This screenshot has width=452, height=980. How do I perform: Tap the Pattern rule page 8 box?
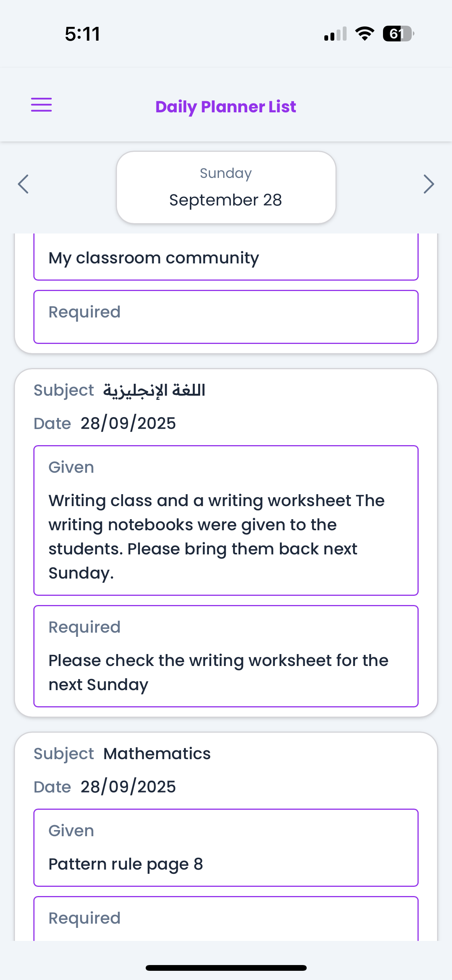coord(226,848)
